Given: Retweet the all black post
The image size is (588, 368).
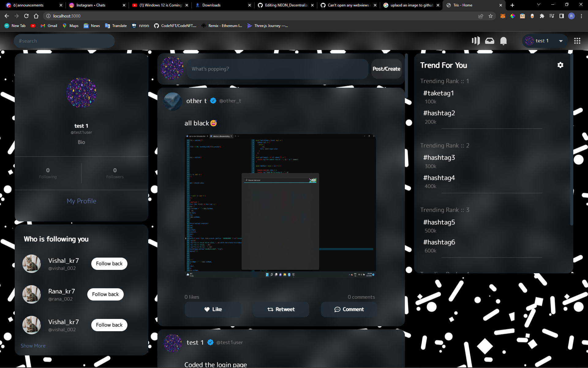Looking at the screenshot, I should 281,309.
